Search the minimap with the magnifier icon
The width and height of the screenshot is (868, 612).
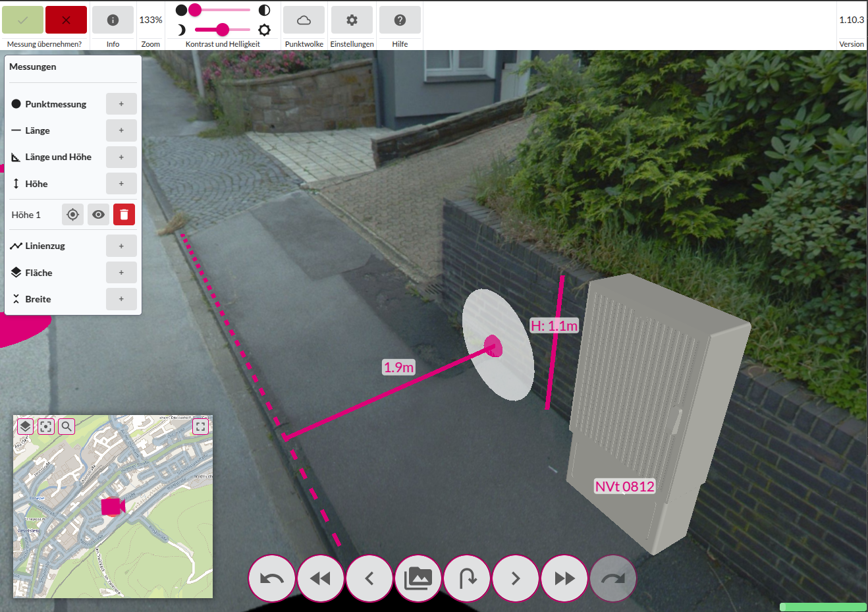coord(67,426)
